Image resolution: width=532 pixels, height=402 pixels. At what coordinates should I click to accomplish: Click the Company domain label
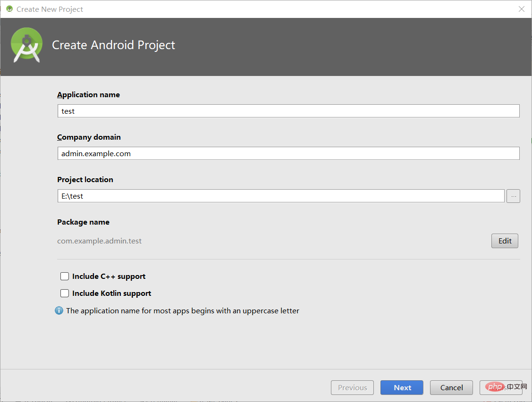(x=89, y=137)
